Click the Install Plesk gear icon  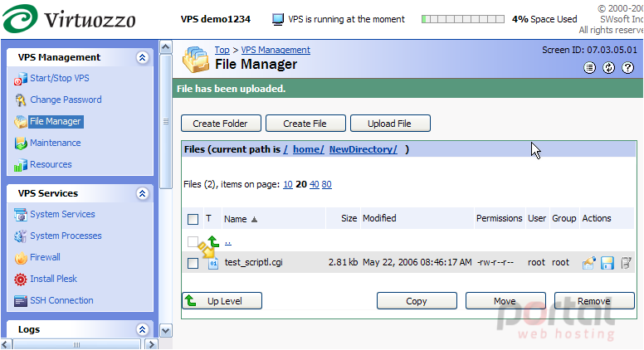click(x=21, y=279)
